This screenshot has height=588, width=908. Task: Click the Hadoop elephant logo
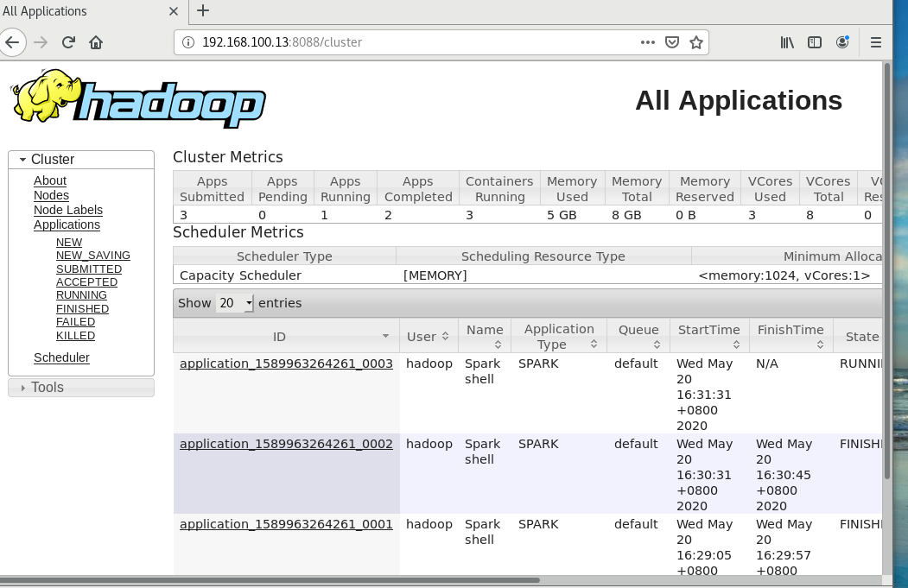[138, 98]
